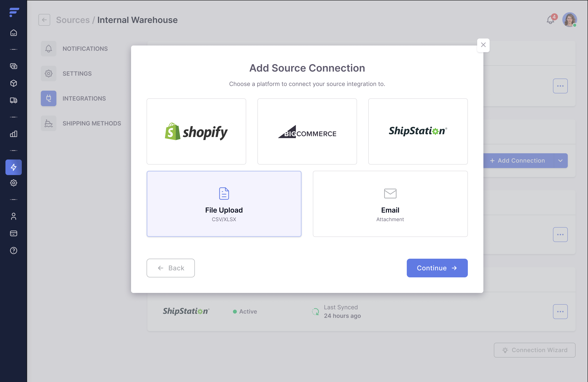Select the Email Attachment option
This screenshot has width=588, height=382.
pyautogui.click(x=390, y=204)
